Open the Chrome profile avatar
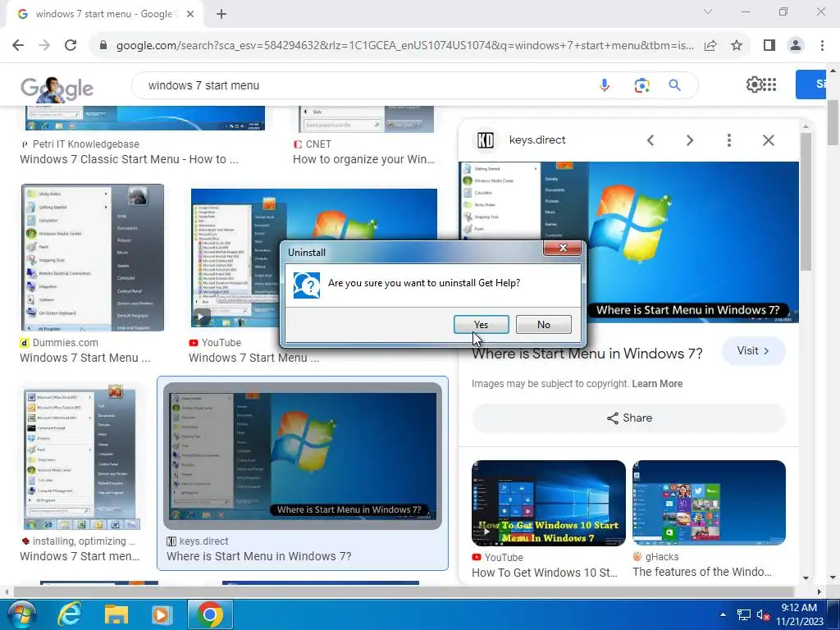This screenshot has width=840, height=630. (x=796, y=46)
